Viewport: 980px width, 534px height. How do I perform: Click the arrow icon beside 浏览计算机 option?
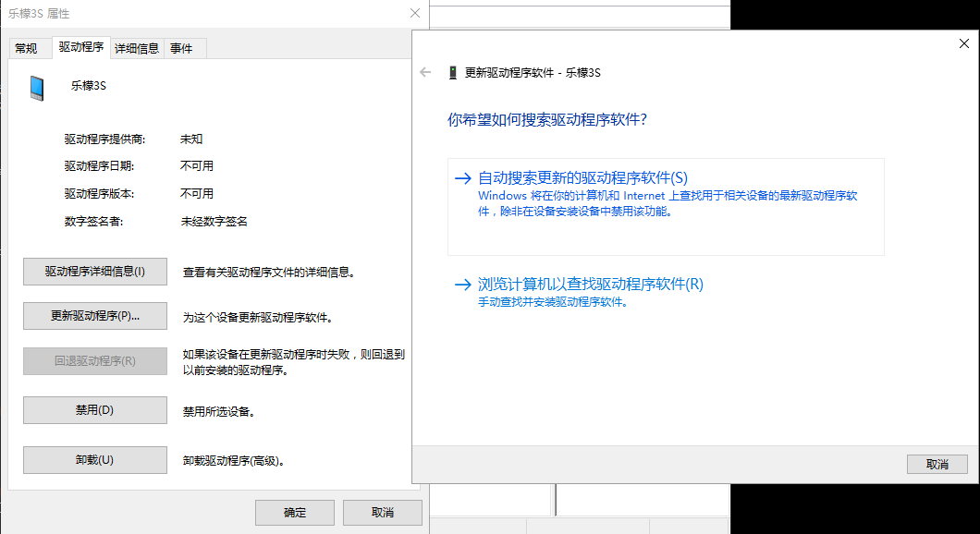pos(463,285)
